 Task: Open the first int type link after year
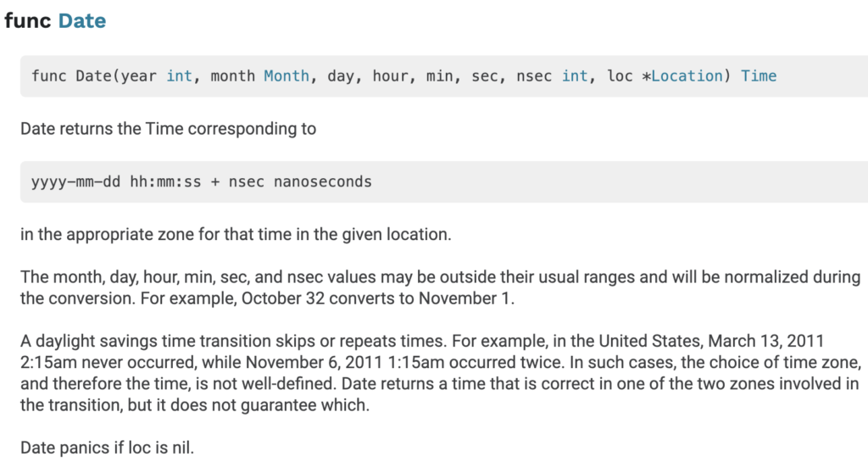click(x=179, y=76)
